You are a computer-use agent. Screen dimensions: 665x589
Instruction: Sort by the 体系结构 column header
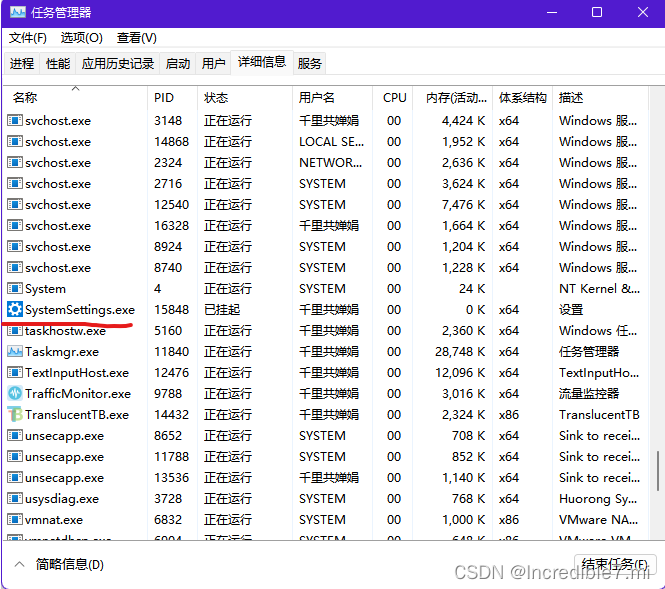coord(522,98)
